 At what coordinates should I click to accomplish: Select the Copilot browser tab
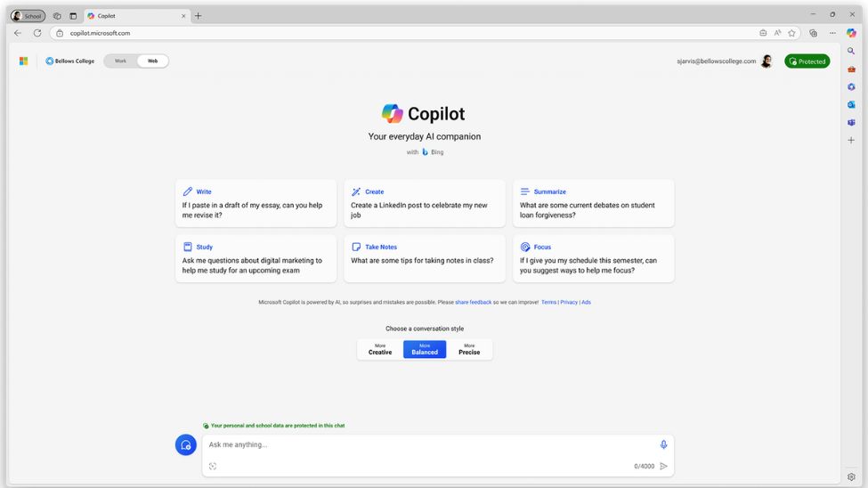click(135, 16)
